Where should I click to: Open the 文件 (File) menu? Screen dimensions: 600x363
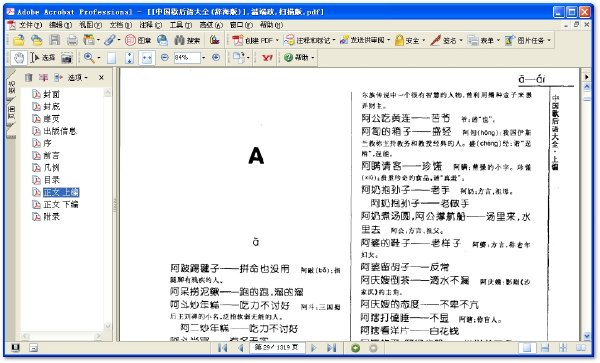[30, 25]
